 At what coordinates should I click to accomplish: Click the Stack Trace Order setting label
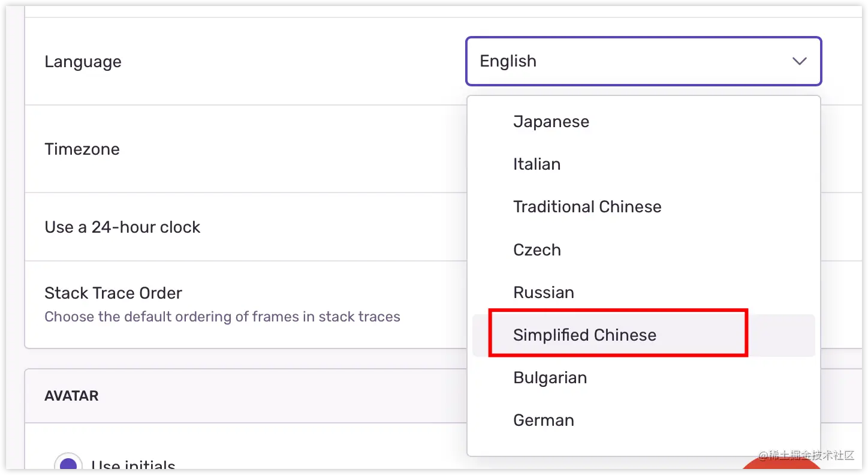[113, 293]
